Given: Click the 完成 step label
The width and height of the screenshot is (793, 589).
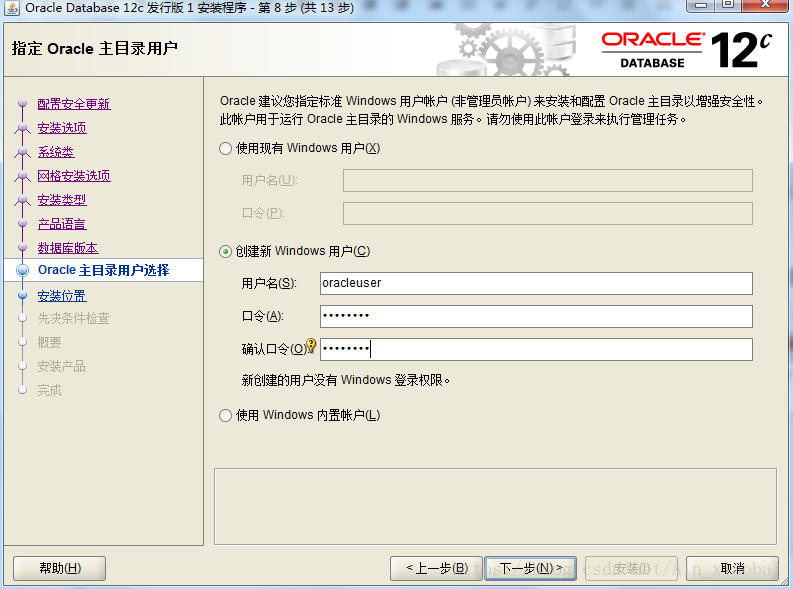Looking at the screenshot, I should [49, 390].
